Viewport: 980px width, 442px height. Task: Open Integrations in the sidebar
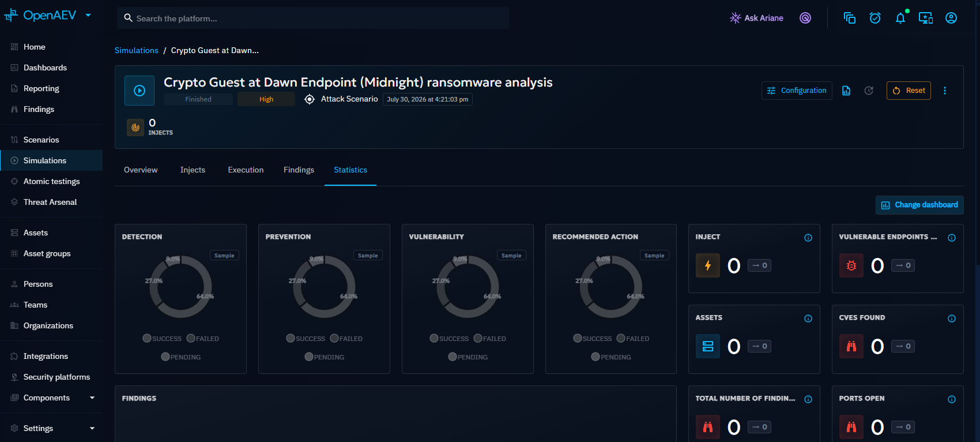tap(51, 356)
